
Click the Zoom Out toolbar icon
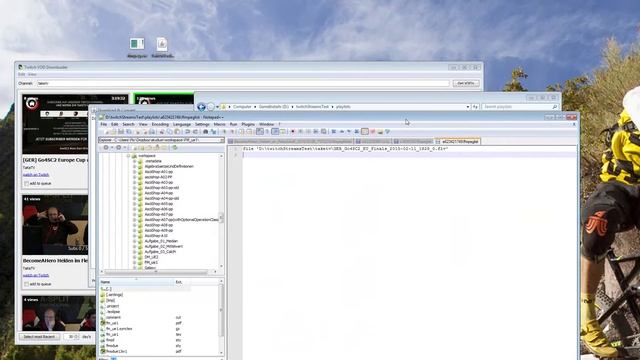[x=232, y=131]
